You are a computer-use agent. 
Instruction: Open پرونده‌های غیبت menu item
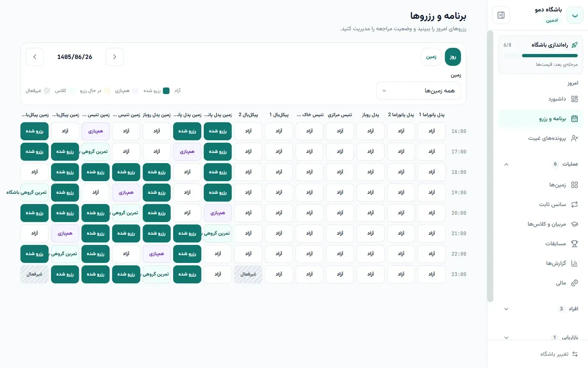point(541,138)
